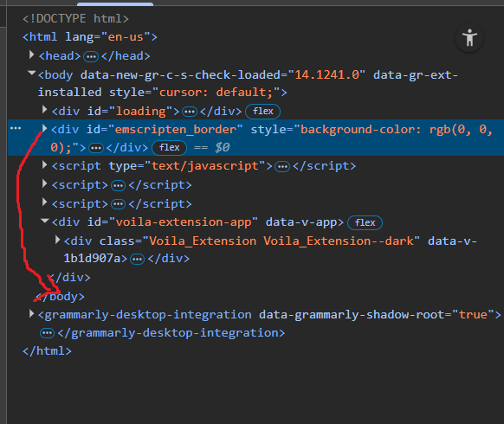Toggle flex badge on voila-extension-app div

click(365, 222)
